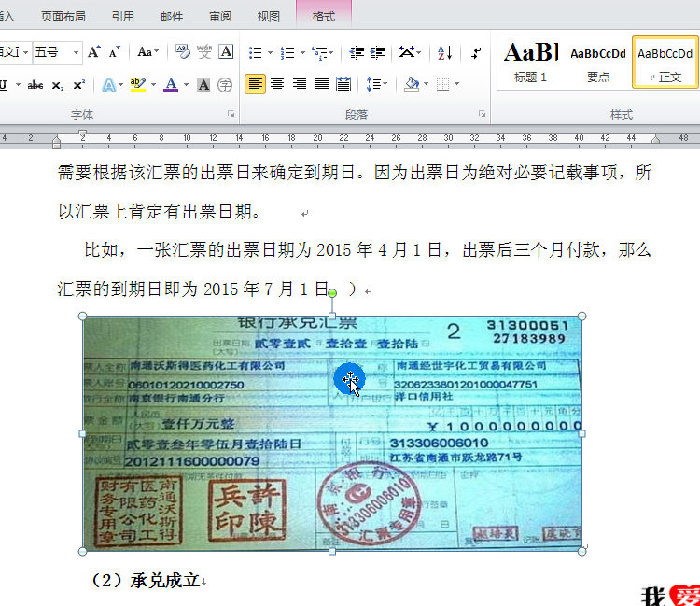
Task: Click the Grow Font button
Action: pos(93,52)
